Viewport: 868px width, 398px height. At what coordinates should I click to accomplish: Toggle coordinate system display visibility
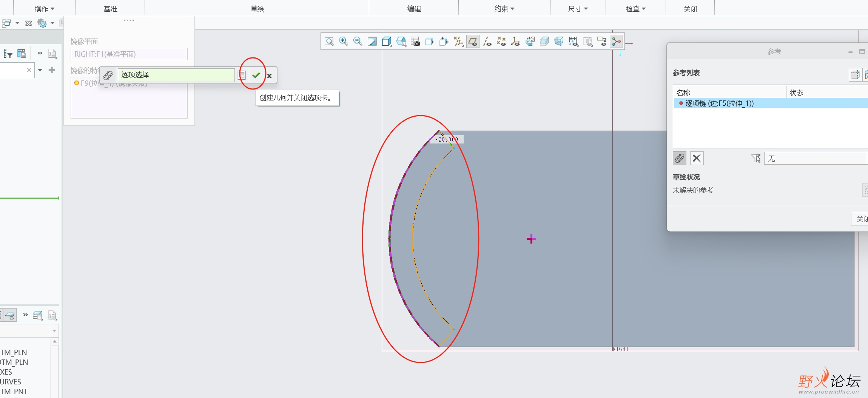[516, 42]
